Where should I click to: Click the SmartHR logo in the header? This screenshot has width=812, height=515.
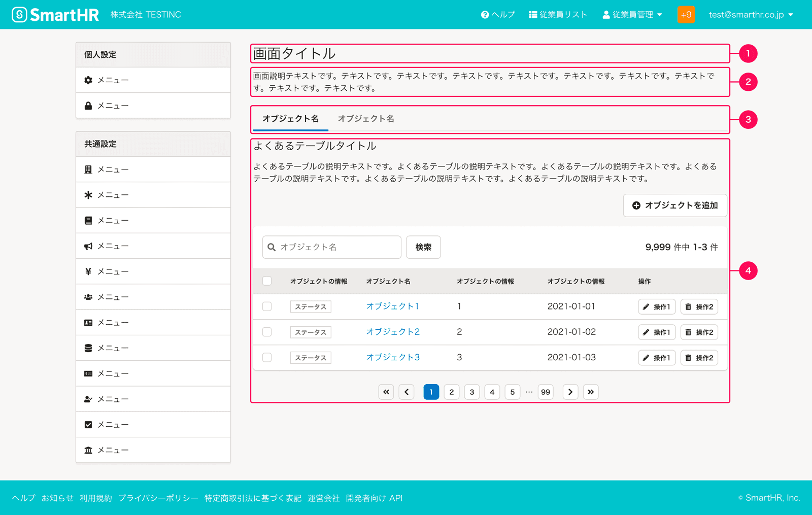pyautogui.click(x=55, y=15)
